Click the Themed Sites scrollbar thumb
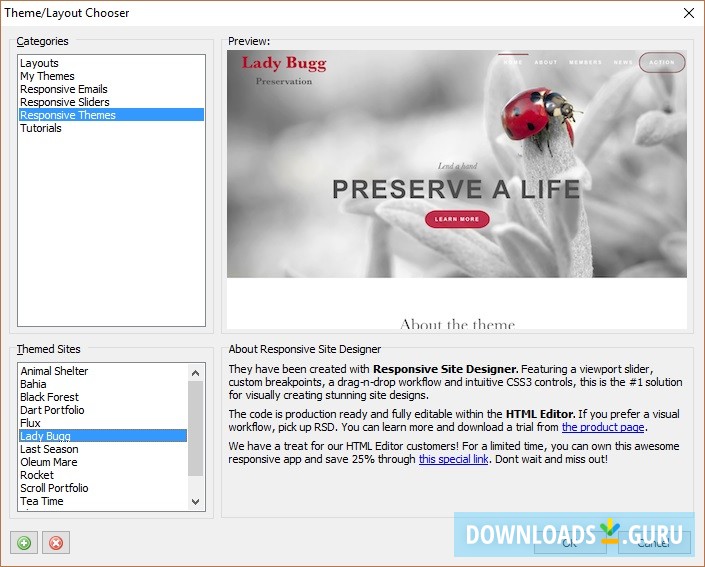The height and width of the screenshot is (567, 705). coord(196,429)
